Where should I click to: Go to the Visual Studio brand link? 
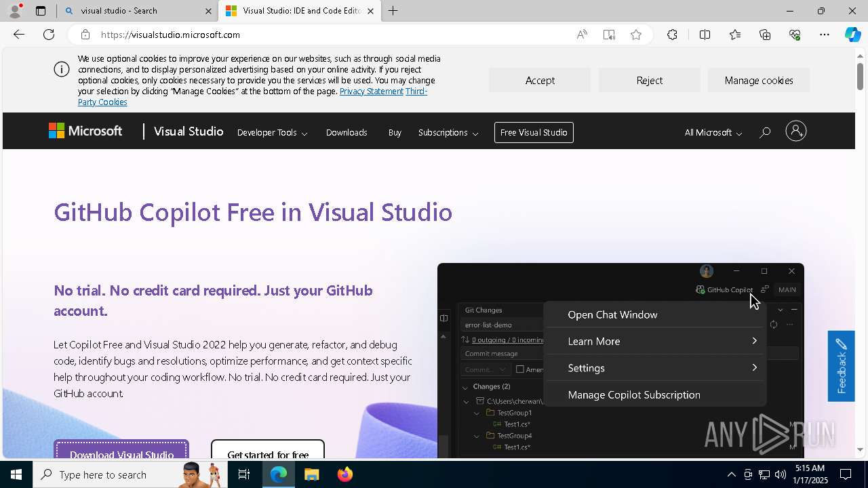tap(189, 131)
